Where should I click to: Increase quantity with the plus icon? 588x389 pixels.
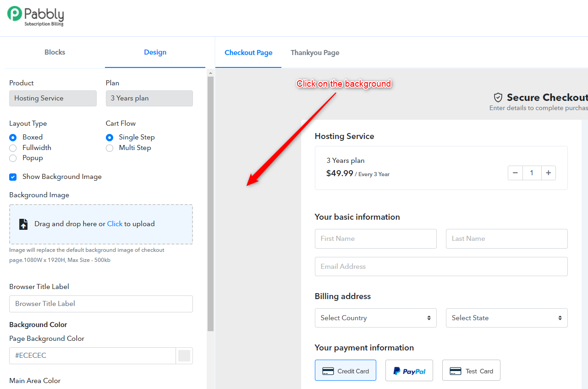point(548,173)
